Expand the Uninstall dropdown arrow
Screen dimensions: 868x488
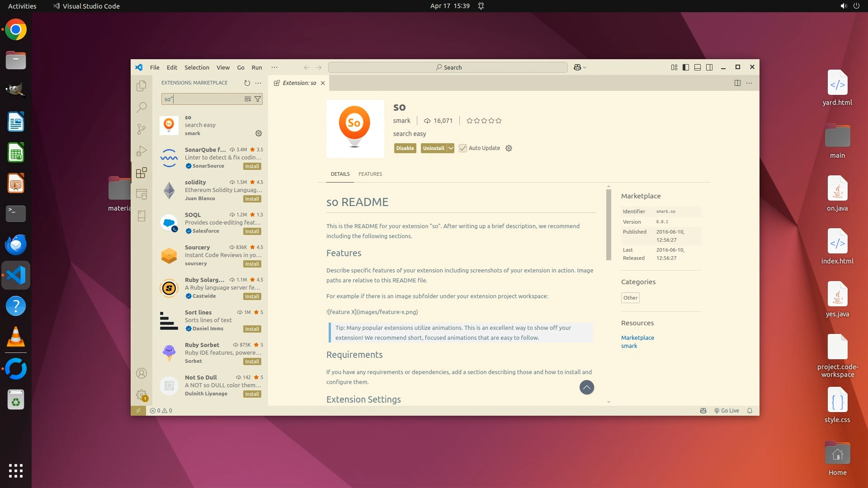coord(451,148)
